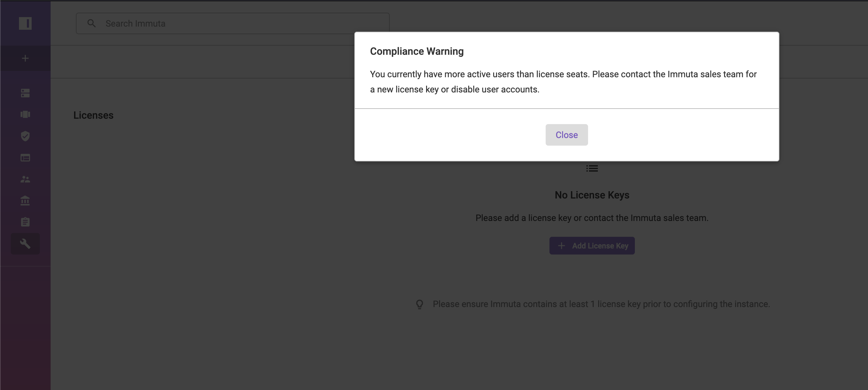Click Add License Key button
868x390 pixels.
click(592, 246)
